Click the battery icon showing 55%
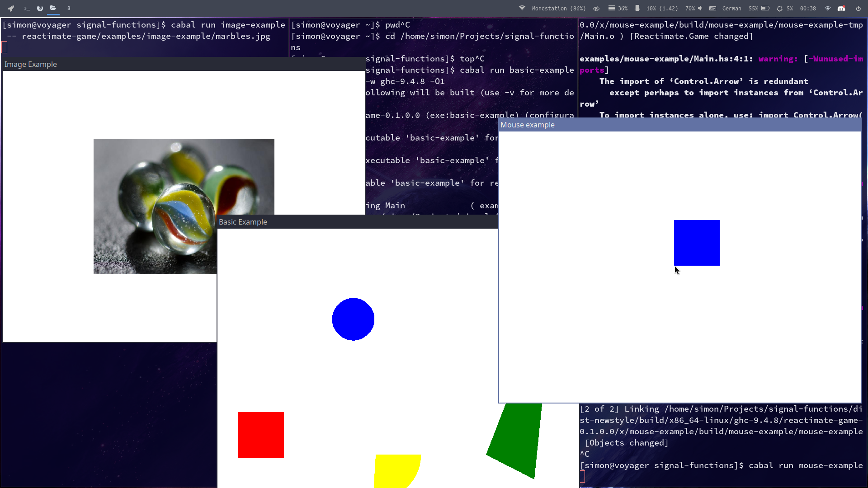The height and width of the screenshot is (488, 868). (765, 8)
